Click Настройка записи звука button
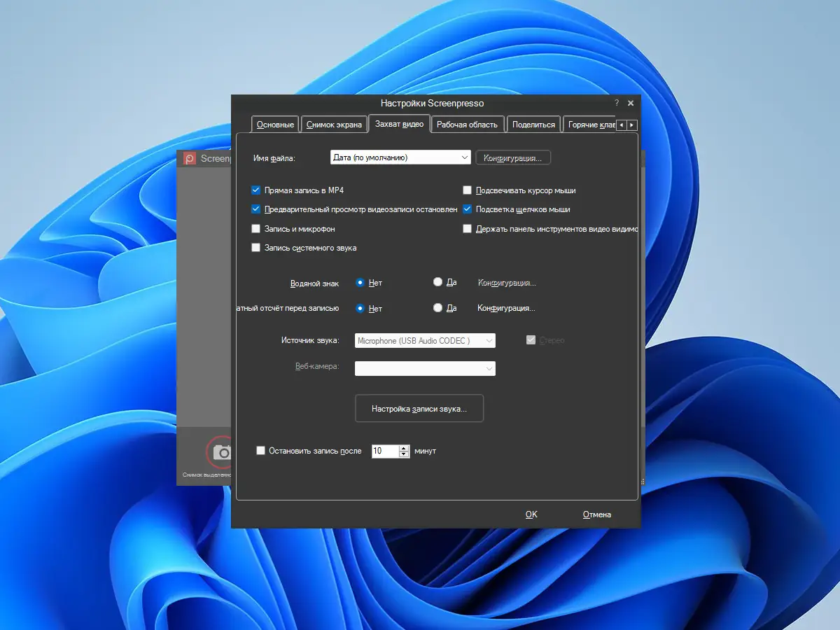840x630 pixels. (419, 408)
